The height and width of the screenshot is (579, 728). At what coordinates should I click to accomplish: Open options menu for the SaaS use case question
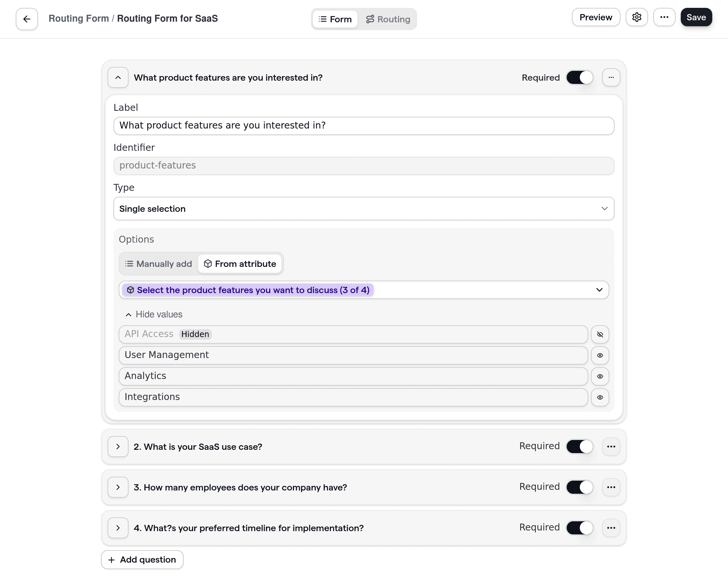coord(611,446)
